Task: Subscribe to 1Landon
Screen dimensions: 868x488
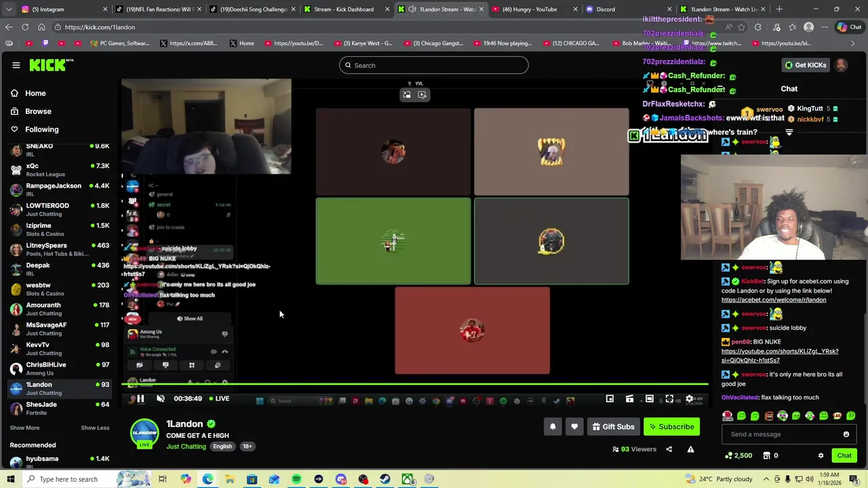Action: pyautogui.click(x=671, y=426)
